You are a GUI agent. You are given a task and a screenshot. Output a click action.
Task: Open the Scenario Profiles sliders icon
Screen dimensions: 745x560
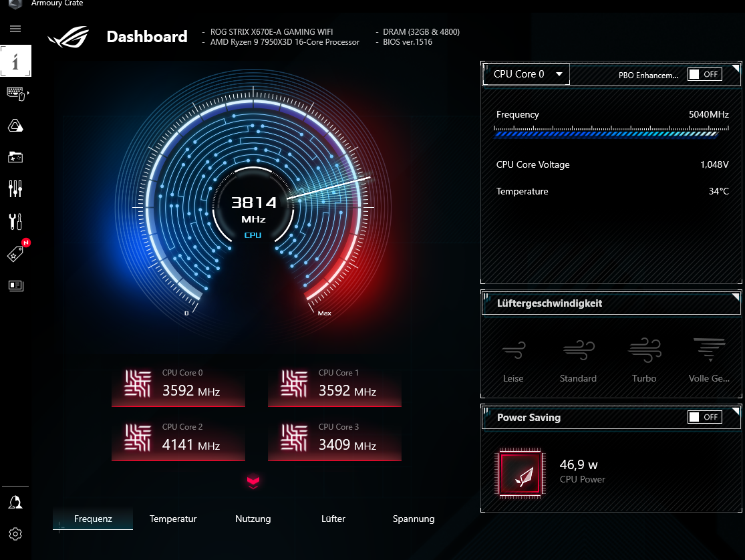click(15, 188)
